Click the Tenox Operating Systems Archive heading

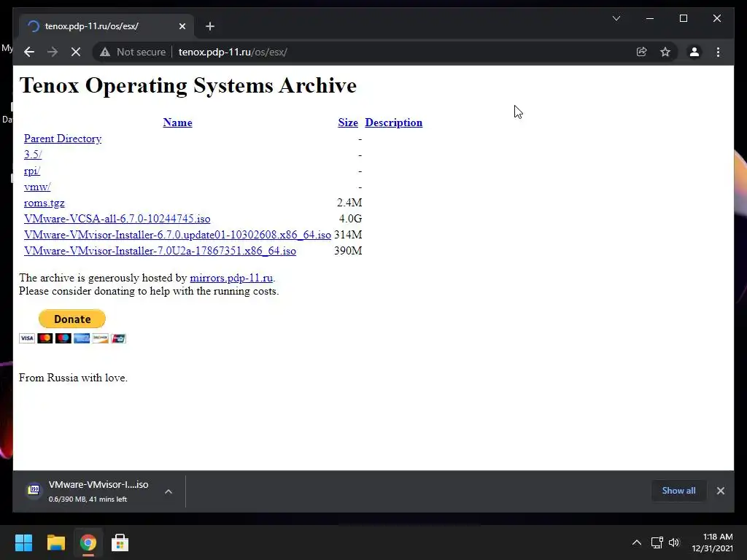187,86
